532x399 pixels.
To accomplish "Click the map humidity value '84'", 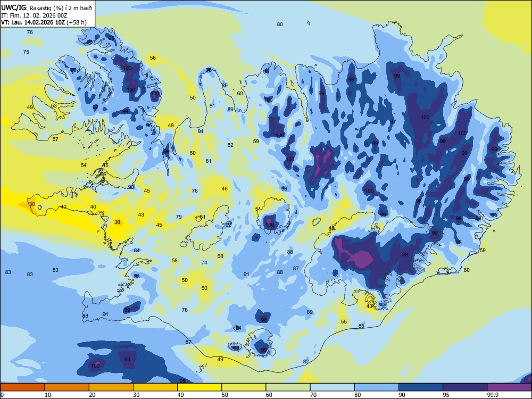I will coord(137,251).
